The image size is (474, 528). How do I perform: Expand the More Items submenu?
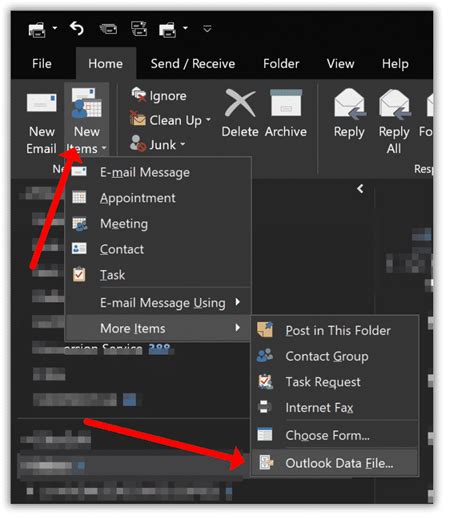158,328
